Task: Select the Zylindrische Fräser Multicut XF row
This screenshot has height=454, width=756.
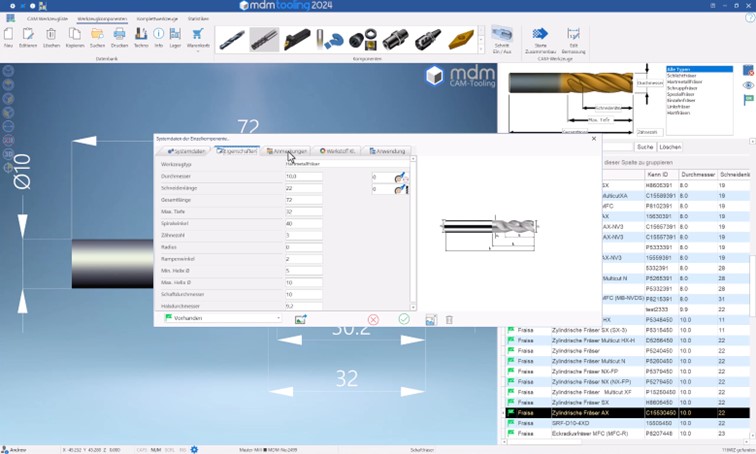Action: (x=628, y=392)
